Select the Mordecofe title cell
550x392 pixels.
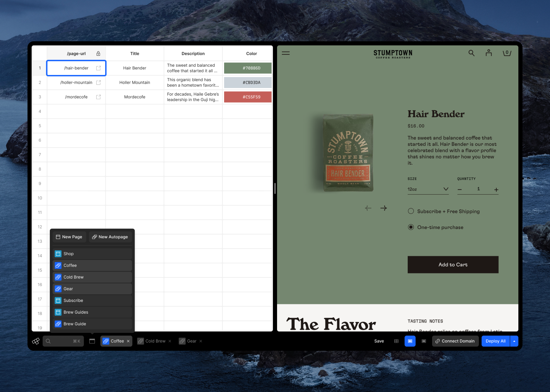tap(135, 97)
